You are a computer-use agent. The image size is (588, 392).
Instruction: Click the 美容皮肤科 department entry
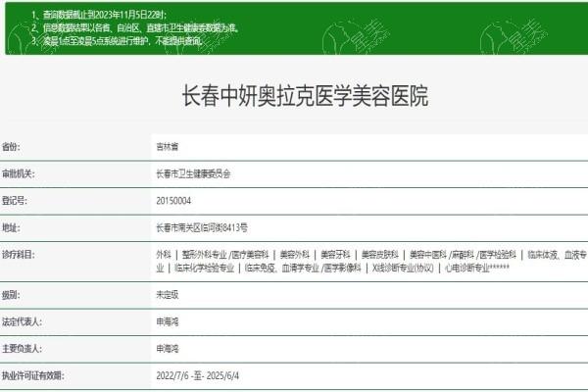[x=379, y=255]
